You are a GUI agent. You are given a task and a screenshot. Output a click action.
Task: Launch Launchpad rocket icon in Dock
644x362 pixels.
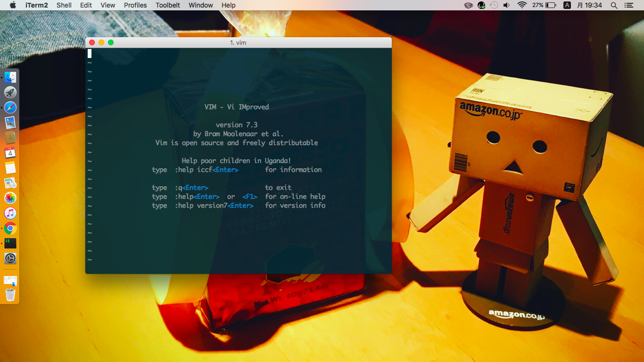10,92
